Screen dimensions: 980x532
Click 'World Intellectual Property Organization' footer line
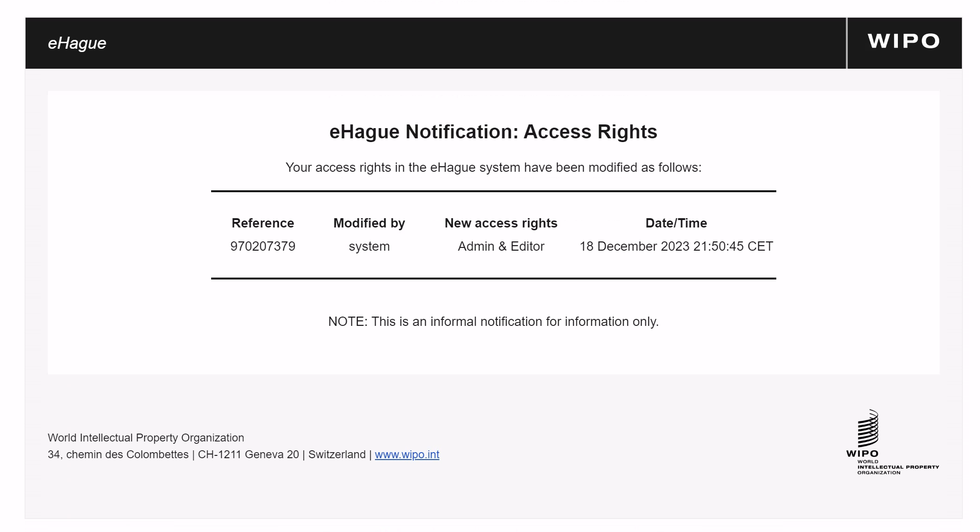[x=146, y=438]
